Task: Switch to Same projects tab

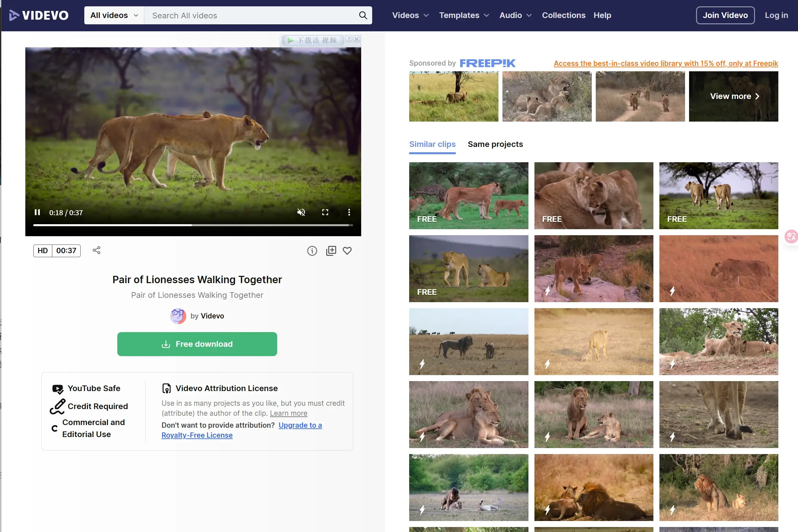Action: (495, 144)
